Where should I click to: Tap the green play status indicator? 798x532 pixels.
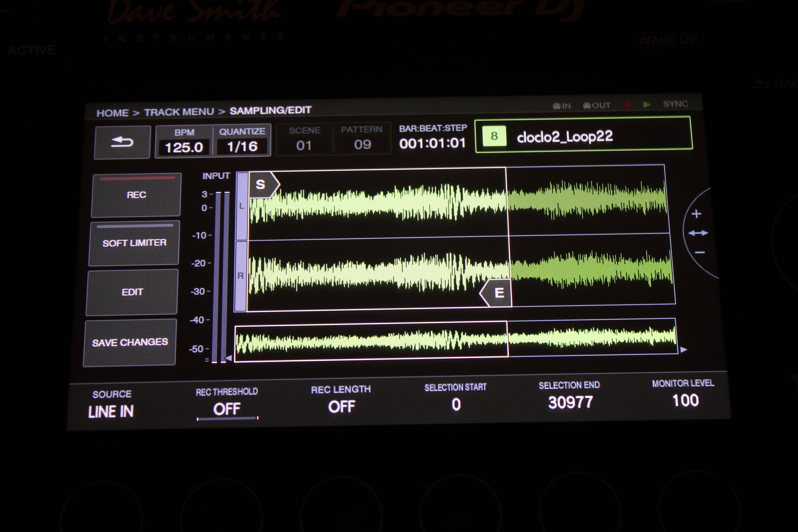pyautogui.click(x=647, y=105)
